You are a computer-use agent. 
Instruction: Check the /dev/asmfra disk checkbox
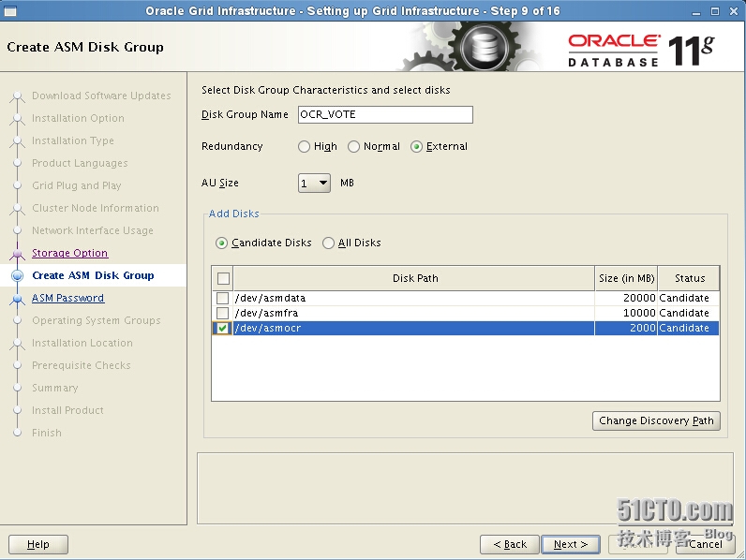coord(222,314)
